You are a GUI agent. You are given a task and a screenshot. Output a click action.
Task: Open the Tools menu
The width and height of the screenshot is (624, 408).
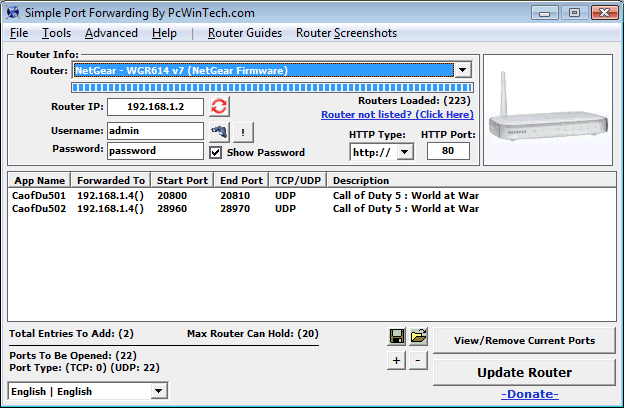pyautogui.click(x=57, y=33)
